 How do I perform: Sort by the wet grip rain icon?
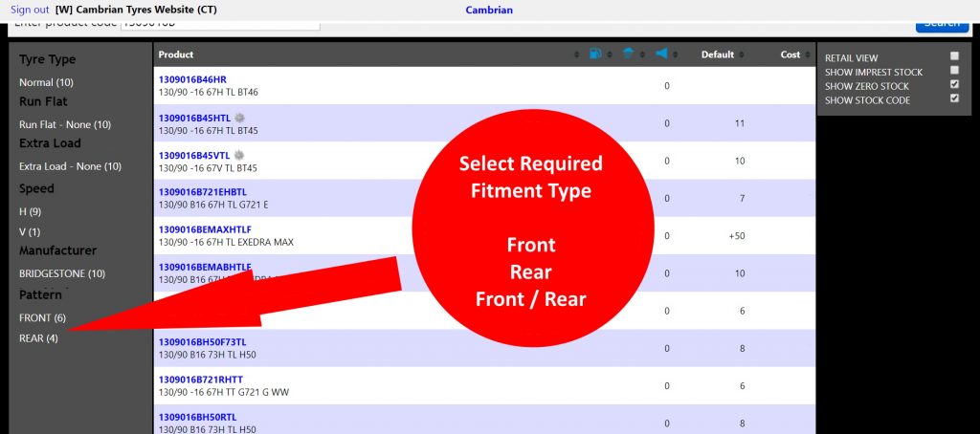[x=628, y=54]
